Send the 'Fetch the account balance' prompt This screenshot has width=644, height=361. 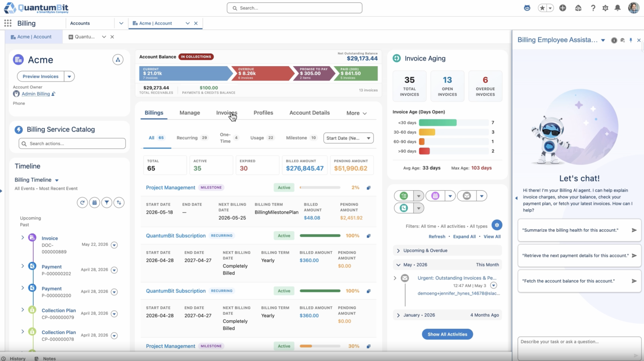pyautogui.click(x=634, y=281)
